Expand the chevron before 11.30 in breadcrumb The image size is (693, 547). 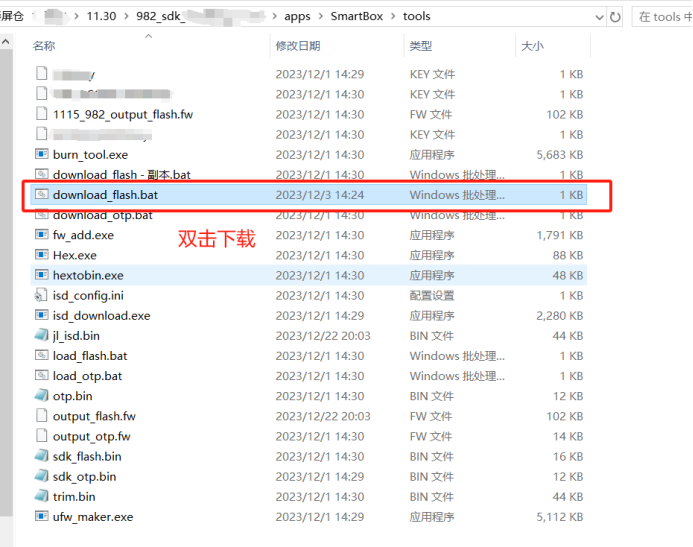tap(77, 16)
